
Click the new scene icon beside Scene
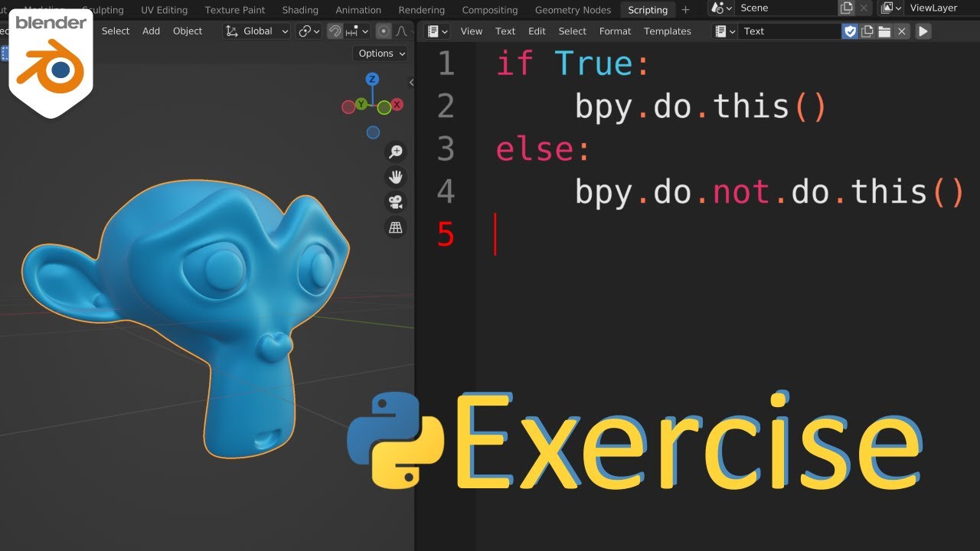coord(846,8)
